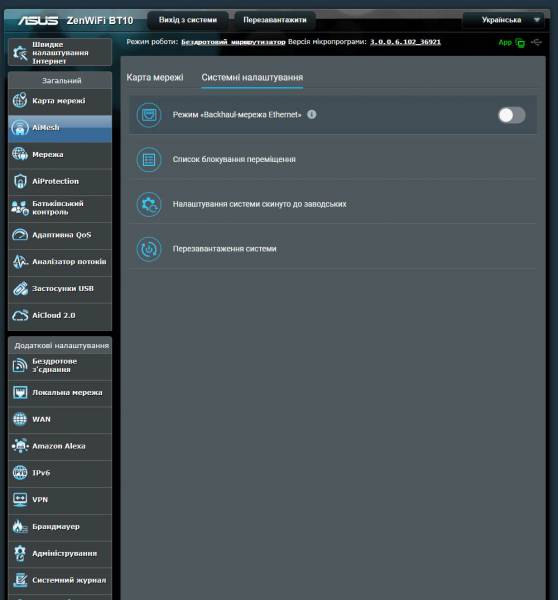Screen dimensions: 558x600
Task: Click the factory reset gear icon
Action: point(149,204)
